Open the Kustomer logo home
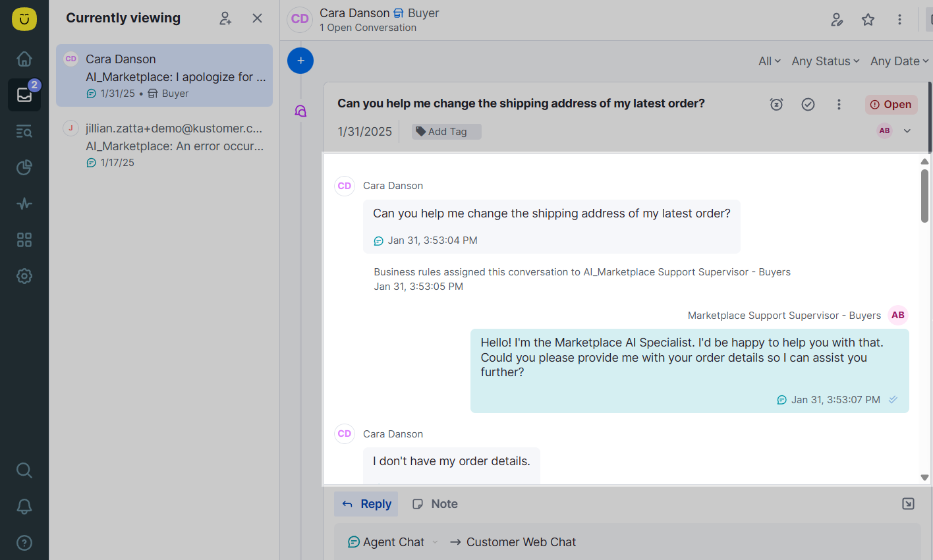Screen dimensions: 933x560 pos(24,19)
